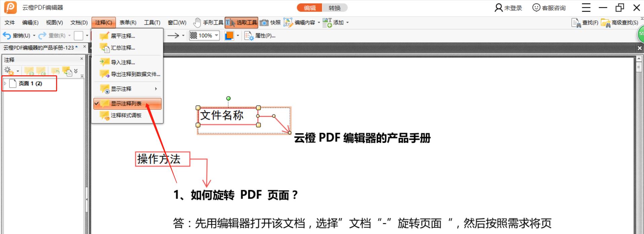Choose 展平注释... from the menu
Image resolution: width=644 pixels, height=234 pixels.
pos(127,36)
